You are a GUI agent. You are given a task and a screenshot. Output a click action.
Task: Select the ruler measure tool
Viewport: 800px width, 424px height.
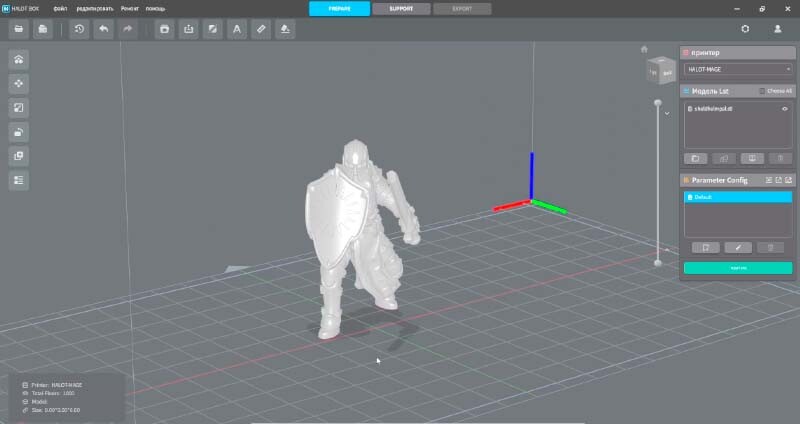(x=261, y=29)
